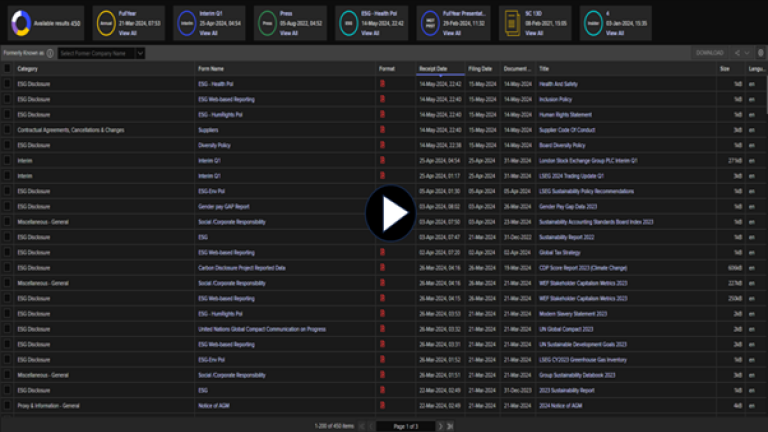Click View All under Press card
Viewport: 768px width, 432px height.
point(289,33)
